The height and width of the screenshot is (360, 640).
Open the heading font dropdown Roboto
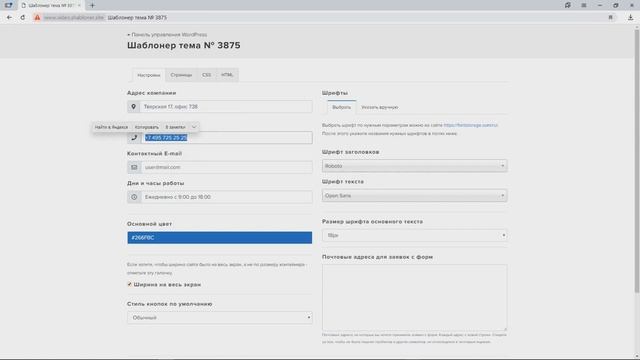[414, 166]
